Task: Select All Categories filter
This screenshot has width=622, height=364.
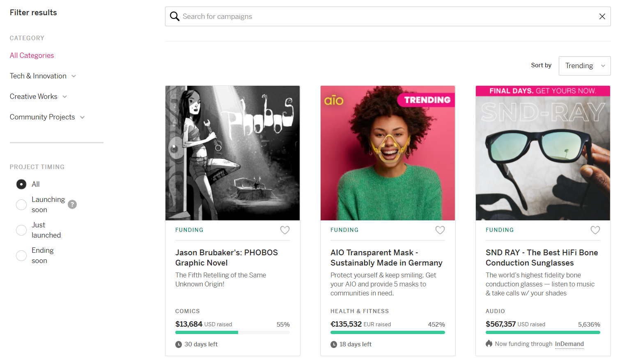Action: (32, 55)
